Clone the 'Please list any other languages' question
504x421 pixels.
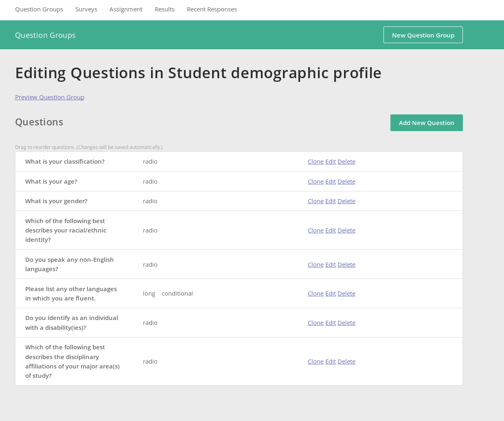(x=316, y=293)
